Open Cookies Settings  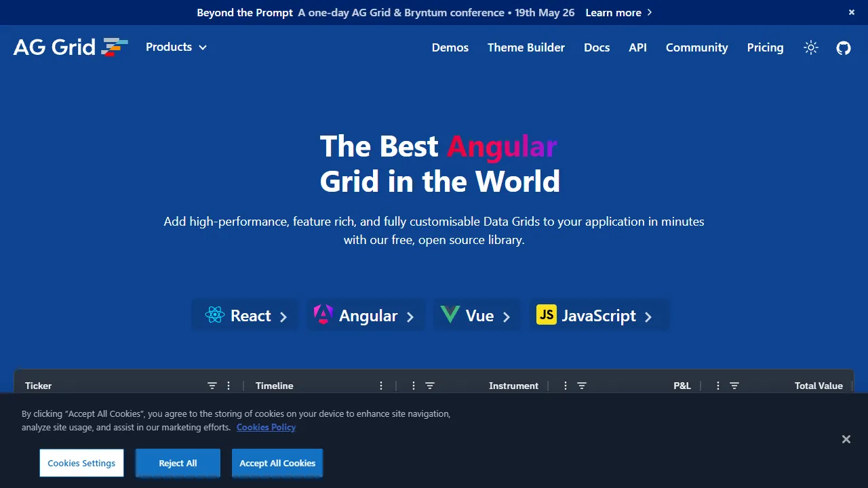click(81, 463)
